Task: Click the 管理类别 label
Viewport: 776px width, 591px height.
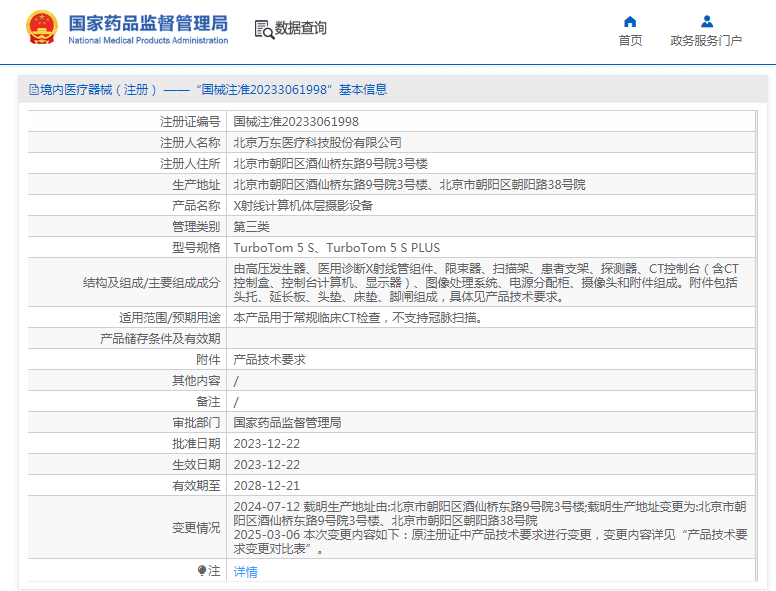Action: click(x=196, y=227)
